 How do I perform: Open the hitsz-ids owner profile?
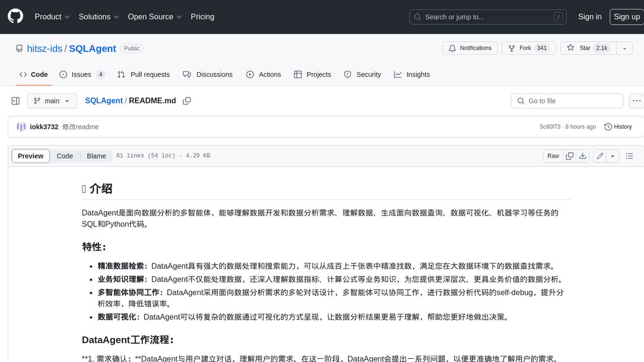pyautogui.click(x=45, y=48)
